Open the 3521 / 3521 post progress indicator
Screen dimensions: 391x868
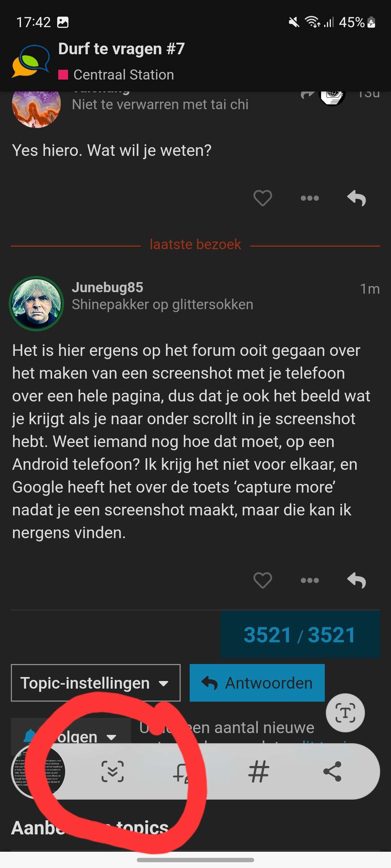click(x=300, y=635)
